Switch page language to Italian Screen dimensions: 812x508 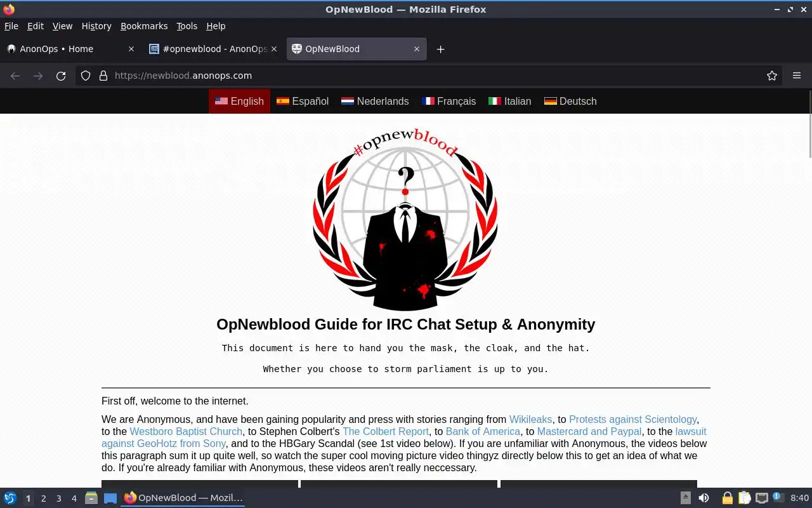click(x=510, y=101)
